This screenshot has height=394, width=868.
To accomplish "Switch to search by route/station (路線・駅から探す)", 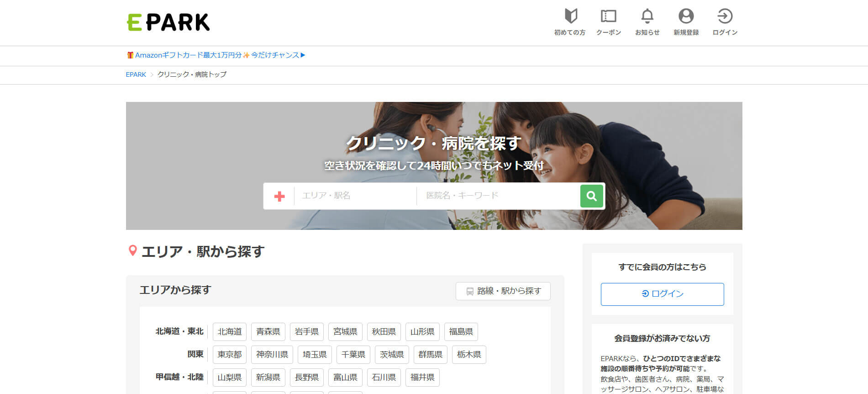I will [x=503, y=291].
